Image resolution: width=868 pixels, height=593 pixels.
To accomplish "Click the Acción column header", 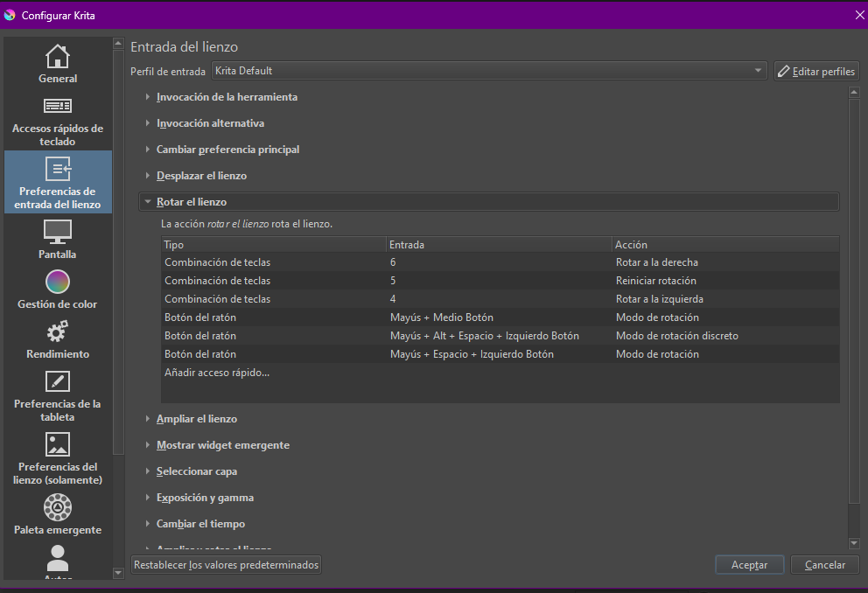I will [x=725, y=245].
